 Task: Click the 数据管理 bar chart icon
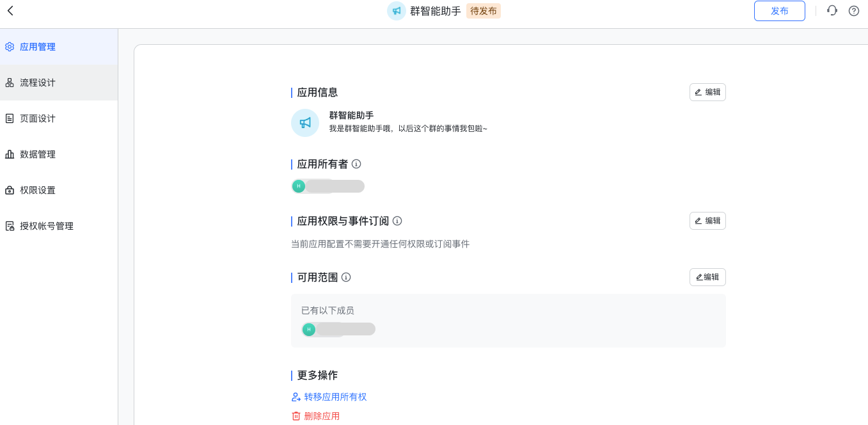coord(9,154)
